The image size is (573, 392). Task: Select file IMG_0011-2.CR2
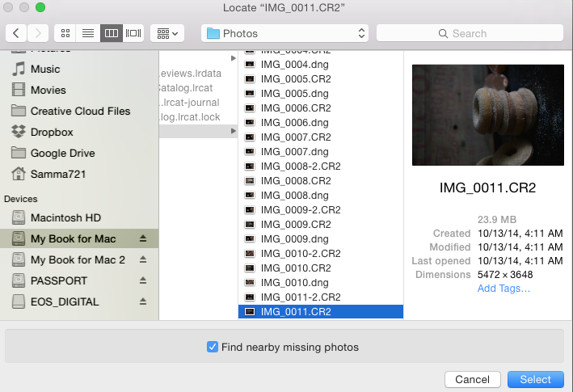(301, 297)
